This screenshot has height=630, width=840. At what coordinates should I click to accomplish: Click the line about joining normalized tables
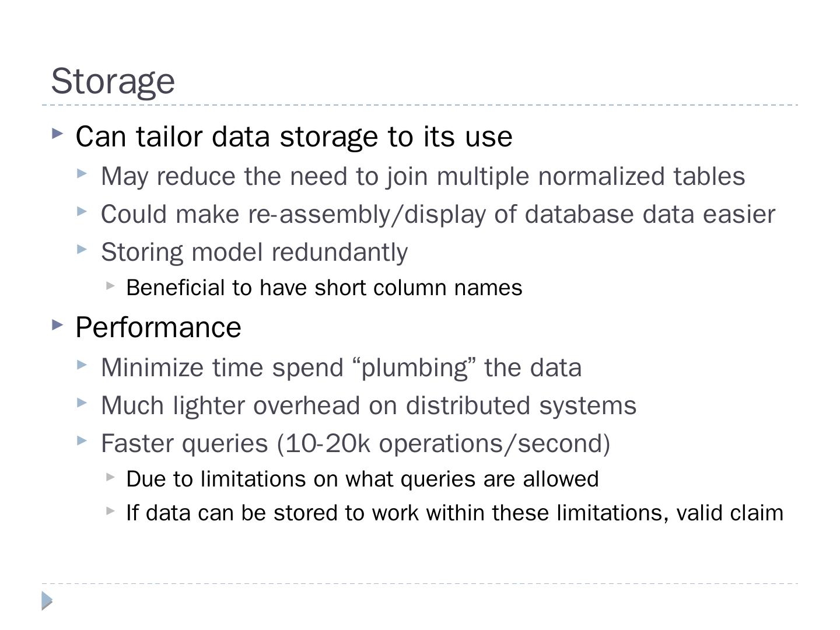[423, 176]
